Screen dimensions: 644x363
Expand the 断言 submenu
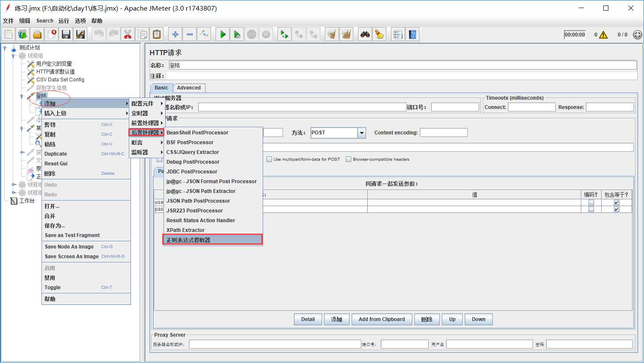147,142
